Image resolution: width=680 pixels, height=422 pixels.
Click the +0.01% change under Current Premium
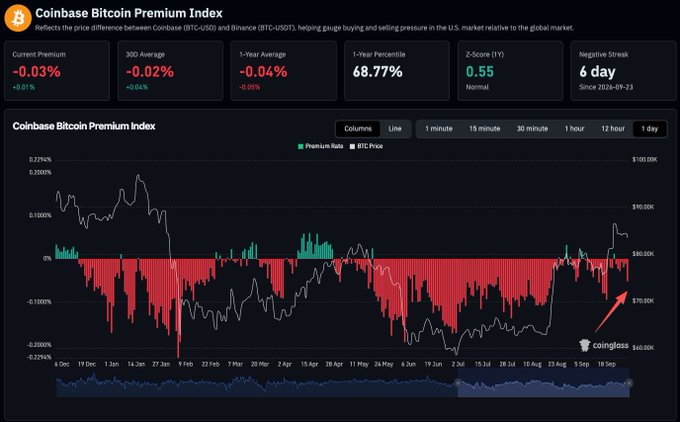point(23,87)
